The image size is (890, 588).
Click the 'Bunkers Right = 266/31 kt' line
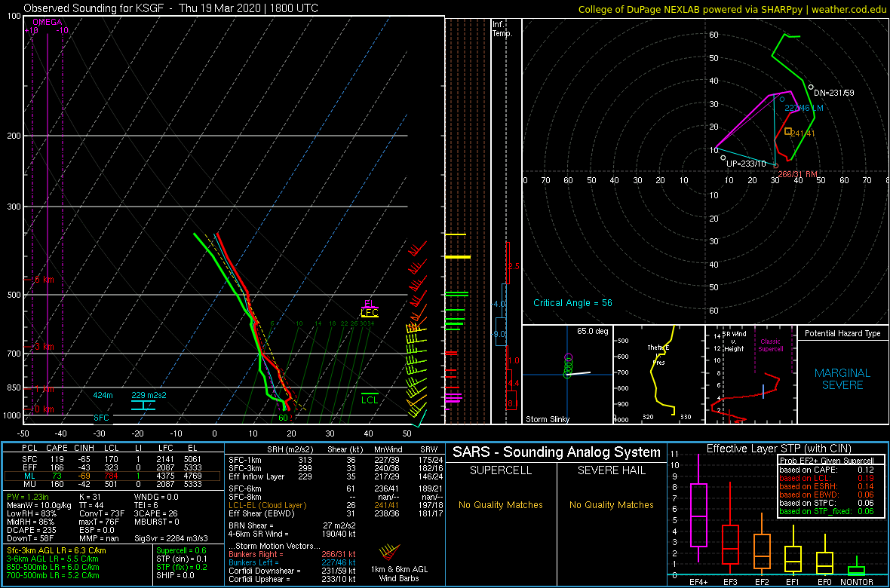pos(293,554)
